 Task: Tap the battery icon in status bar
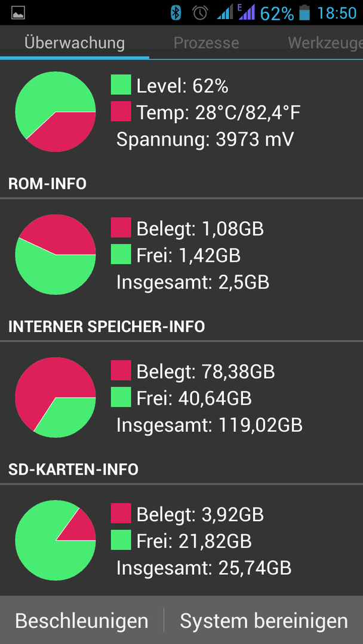coord(304,13)
